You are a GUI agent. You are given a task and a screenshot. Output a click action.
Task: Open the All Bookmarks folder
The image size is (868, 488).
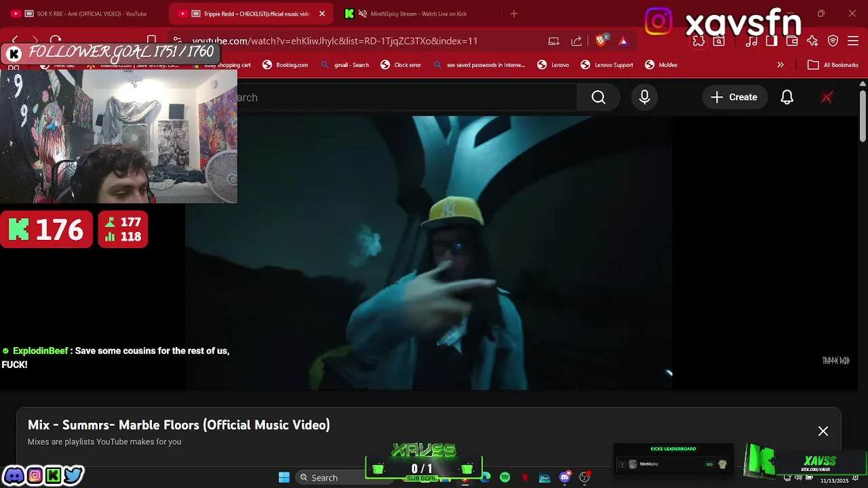point(833,65)
